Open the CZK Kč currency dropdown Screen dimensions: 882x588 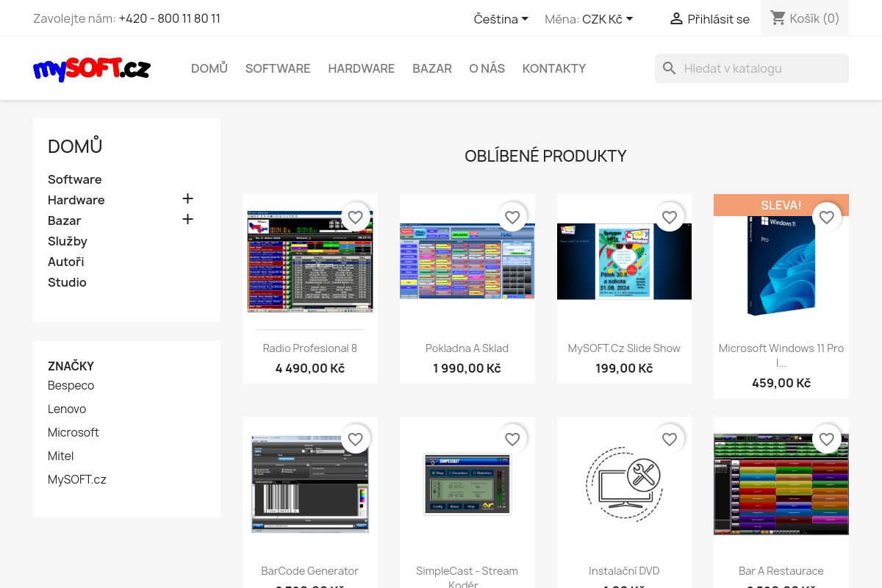tap(607, 18)
